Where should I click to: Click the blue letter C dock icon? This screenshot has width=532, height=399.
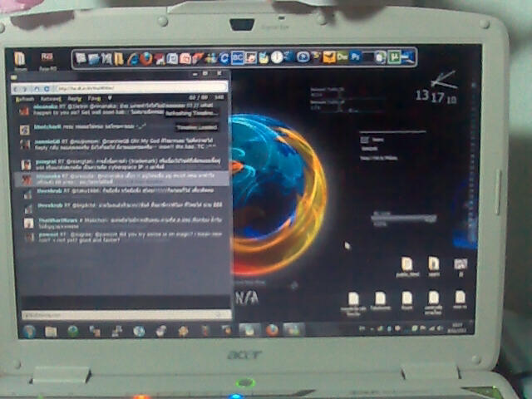[224, 59]
